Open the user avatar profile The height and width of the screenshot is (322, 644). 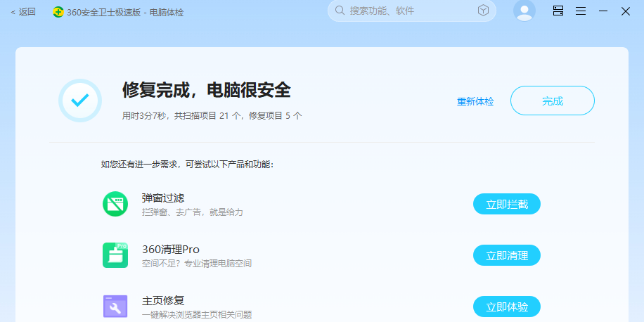(524, 11)
